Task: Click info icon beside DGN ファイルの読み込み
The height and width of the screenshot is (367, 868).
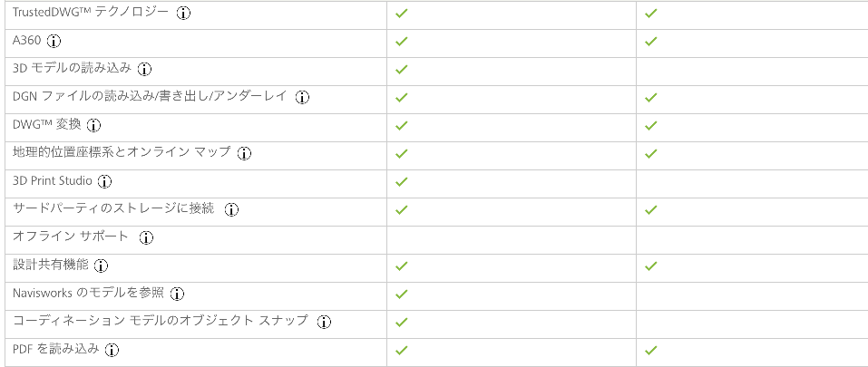Action: coord(302,98)
